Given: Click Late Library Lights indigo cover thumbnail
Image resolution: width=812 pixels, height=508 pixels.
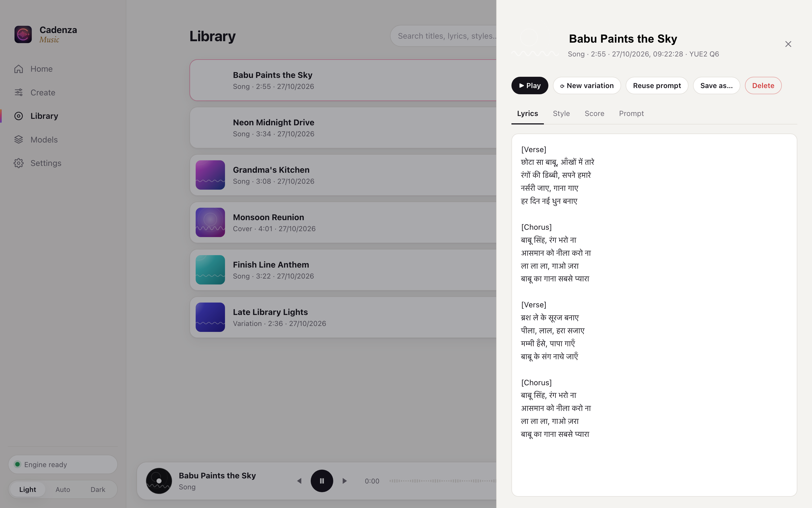Looking at the screenshot, I should pyautogui.click(x=210, y=317).
